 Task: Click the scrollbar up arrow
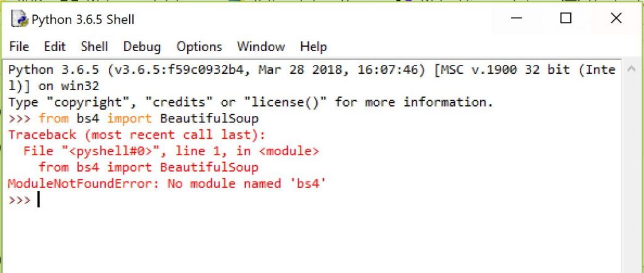point(631,71)
